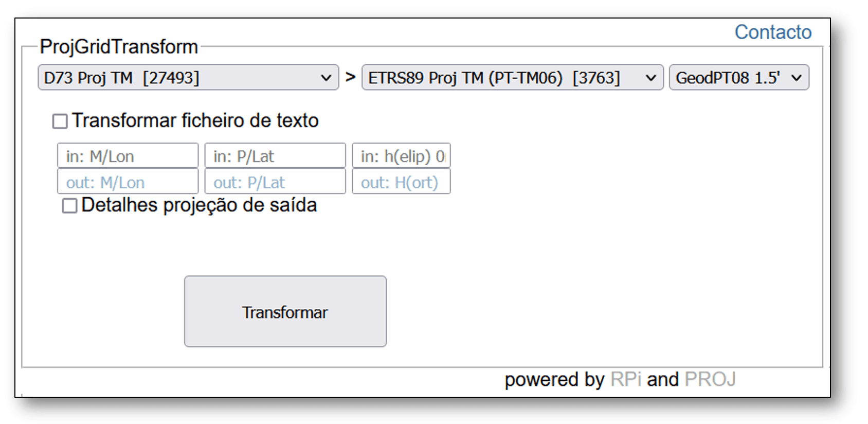Open the ETRS89 Proj TM target projection dropdown
This screenshot has height=424, width=868.
[512, 78]
